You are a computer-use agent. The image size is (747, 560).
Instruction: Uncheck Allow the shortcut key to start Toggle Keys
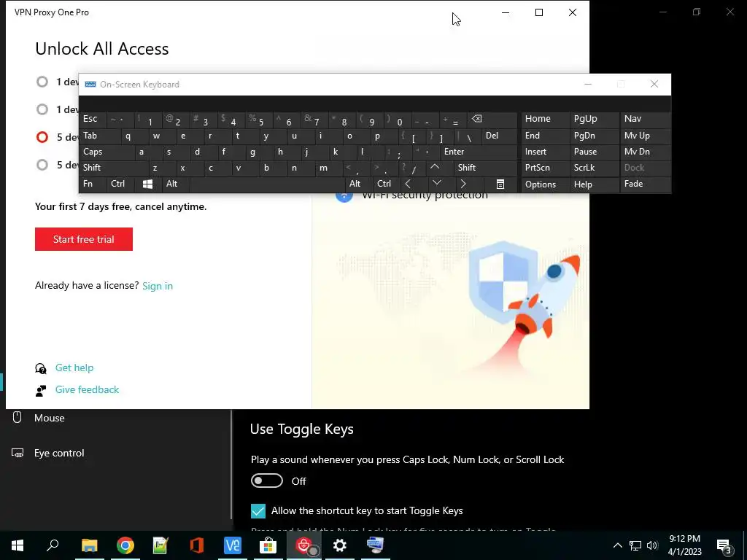coord(258,511)
